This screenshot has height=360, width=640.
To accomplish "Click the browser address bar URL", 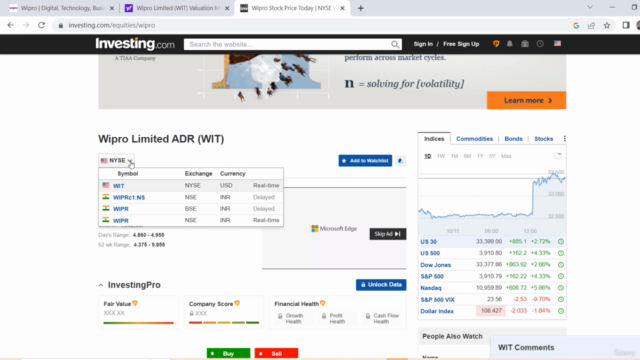I will coord(111,25).
